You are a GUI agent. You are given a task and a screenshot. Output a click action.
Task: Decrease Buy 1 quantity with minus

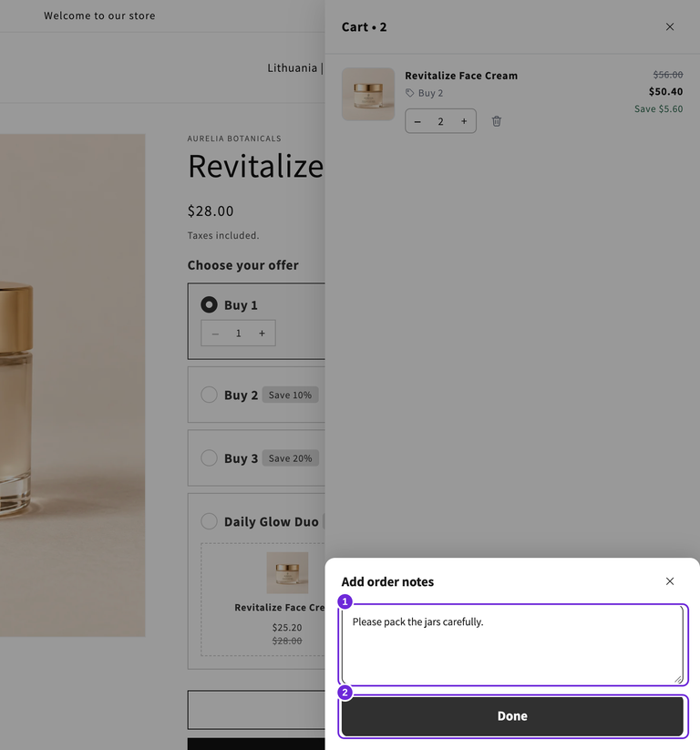click(215, 334)
